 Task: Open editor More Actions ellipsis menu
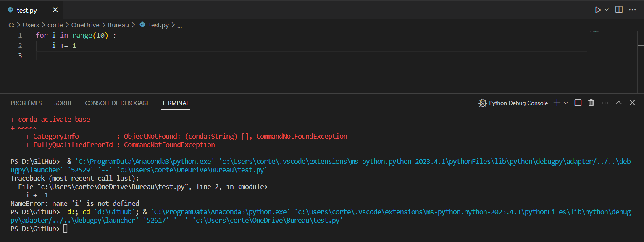coord(632,10)
